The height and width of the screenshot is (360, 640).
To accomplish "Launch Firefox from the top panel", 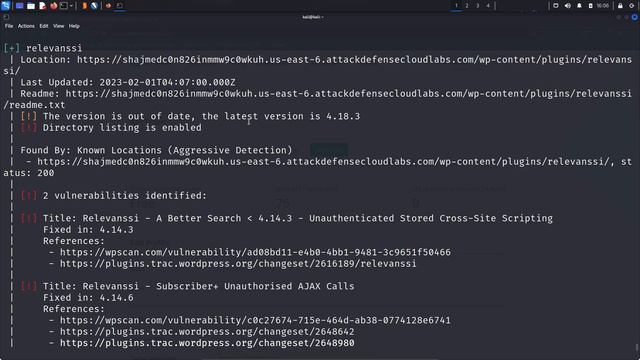I will click(53, 6).
